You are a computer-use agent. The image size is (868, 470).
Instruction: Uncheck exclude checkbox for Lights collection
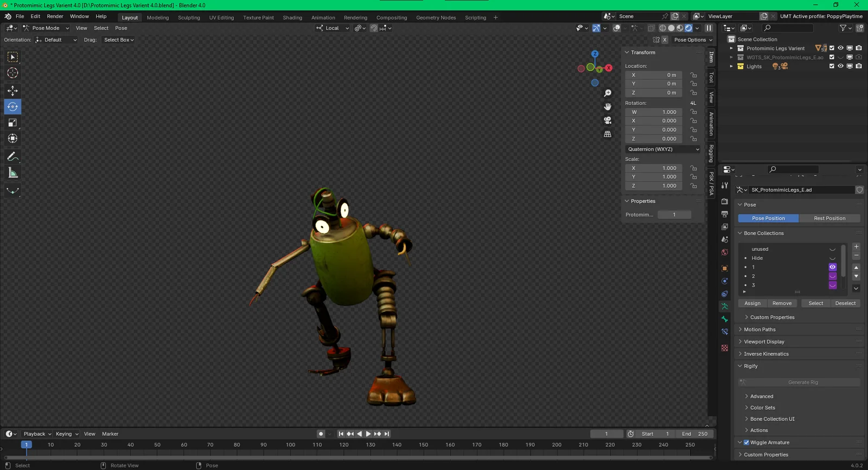832,66
